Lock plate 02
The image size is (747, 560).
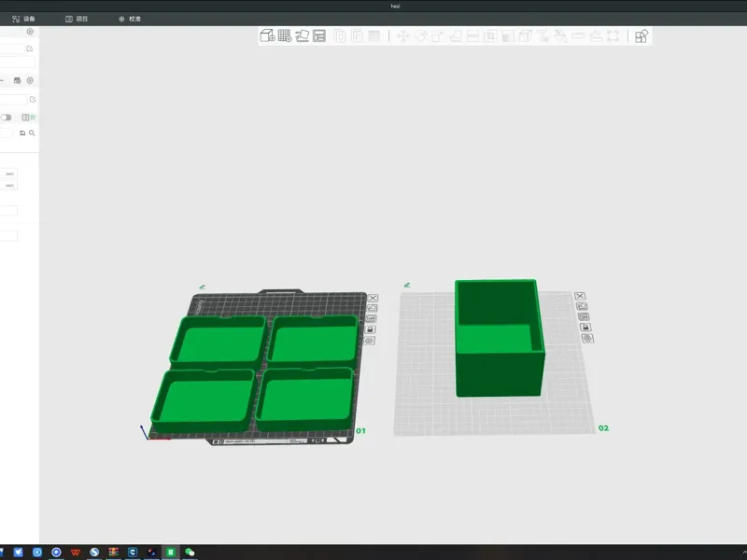click(585, 328)
